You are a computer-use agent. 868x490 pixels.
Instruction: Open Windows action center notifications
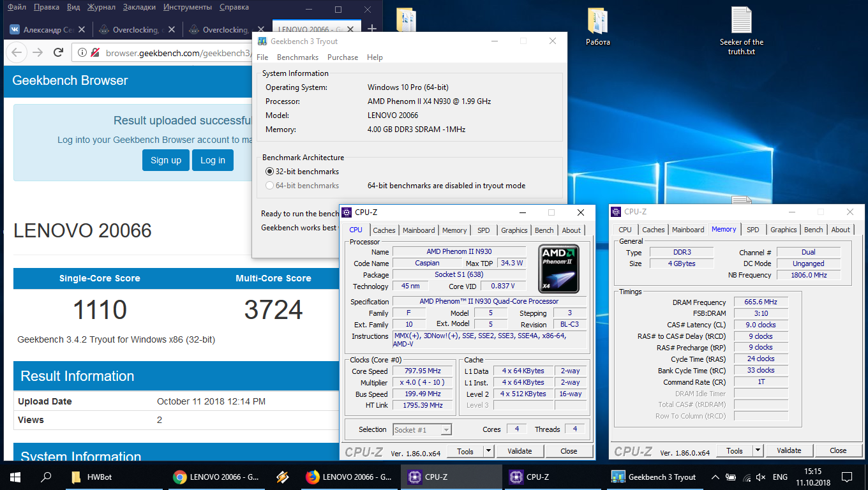847,477
